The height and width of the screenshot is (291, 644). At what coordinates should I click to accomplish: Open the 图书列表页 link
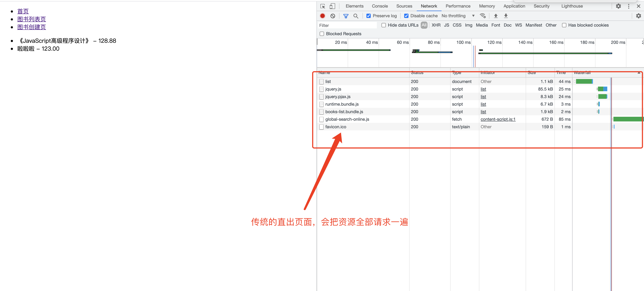click(31, 19)
